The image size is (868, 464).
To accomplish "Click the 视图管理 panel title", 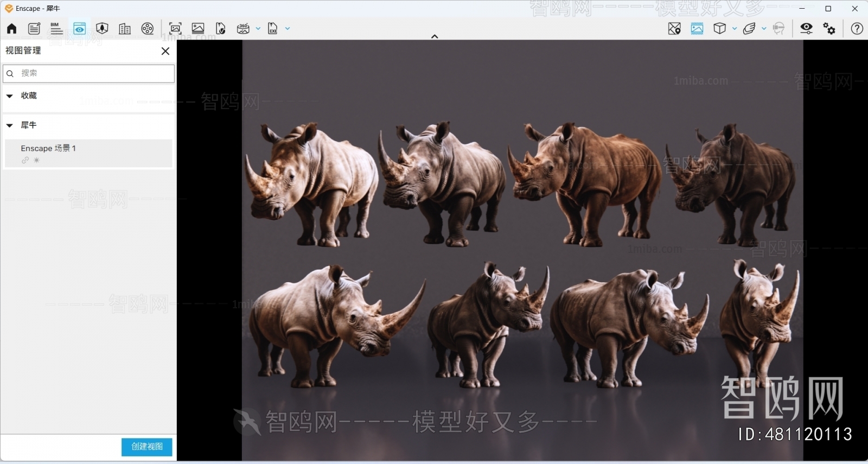I will click(x=23, y=50).
